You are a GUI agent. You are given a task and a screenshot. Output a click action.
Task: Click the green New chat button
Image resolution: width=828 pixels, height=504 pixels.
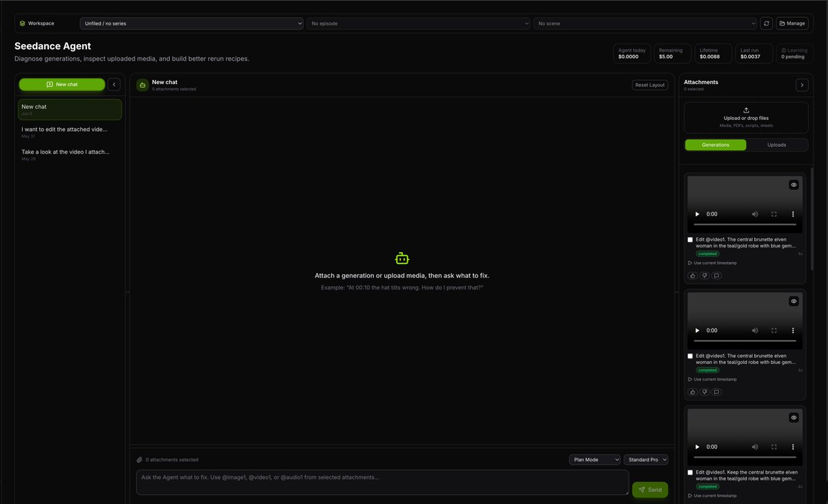(62, 84)
